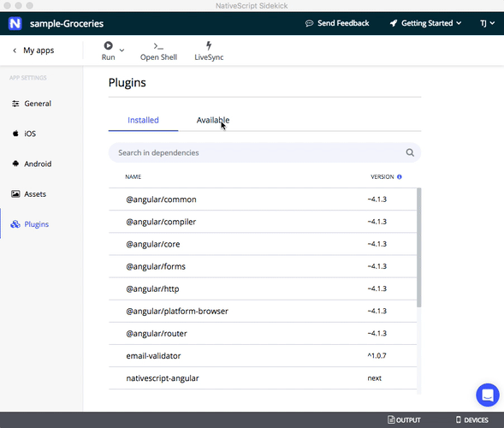
Task: Open the TJ user account dropdown
Action: [487, 23]
